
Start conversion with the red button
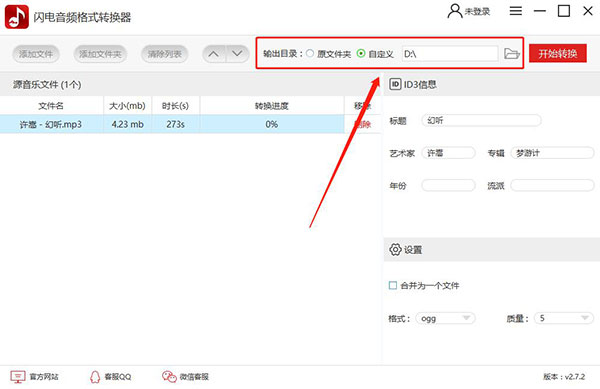(x=558, y=54)
